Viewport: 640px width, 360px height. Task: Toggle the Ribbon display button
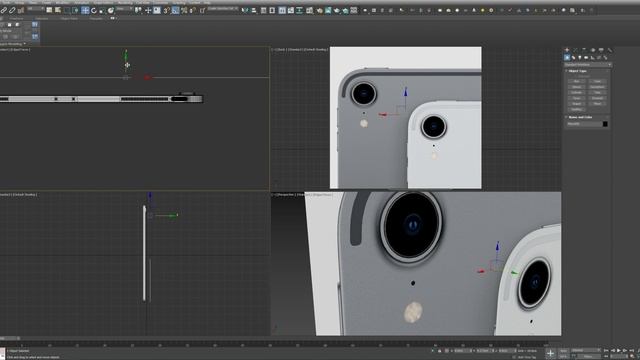click(282, 10)
